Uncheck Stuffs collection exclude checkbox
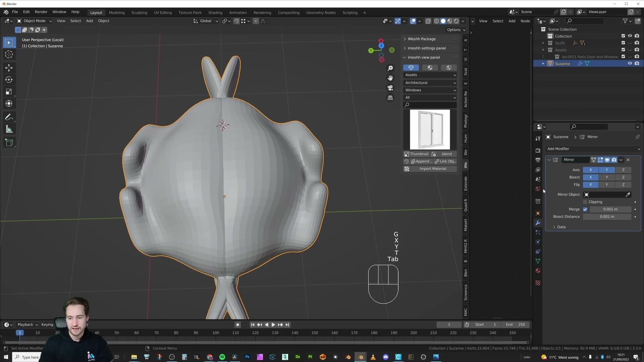 coord(623,43)
